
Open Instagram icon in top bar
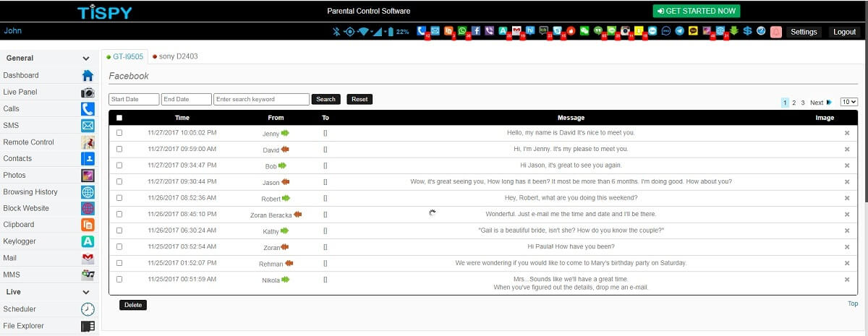click(x=626, y=31)
